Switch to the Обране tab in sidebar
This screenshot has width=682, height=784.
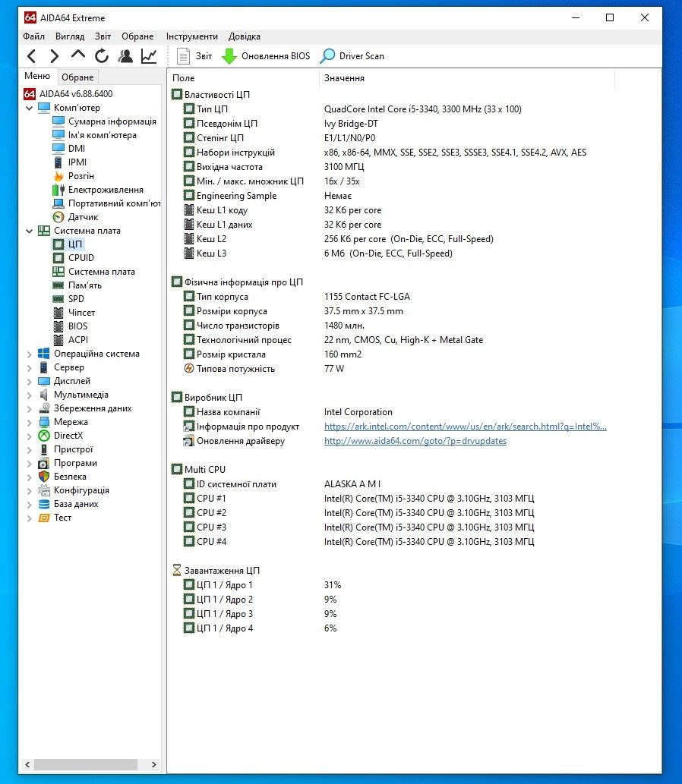click(x=77, y=77)
